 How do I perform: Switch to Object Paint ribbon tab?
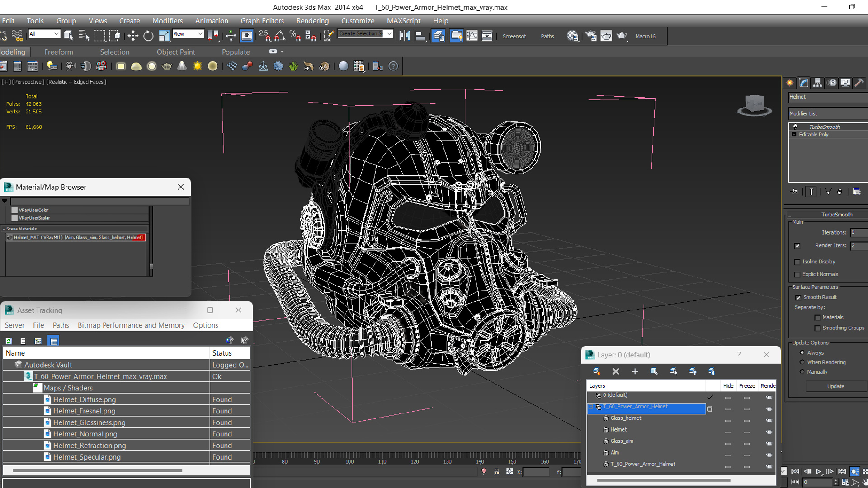(176, 52)
